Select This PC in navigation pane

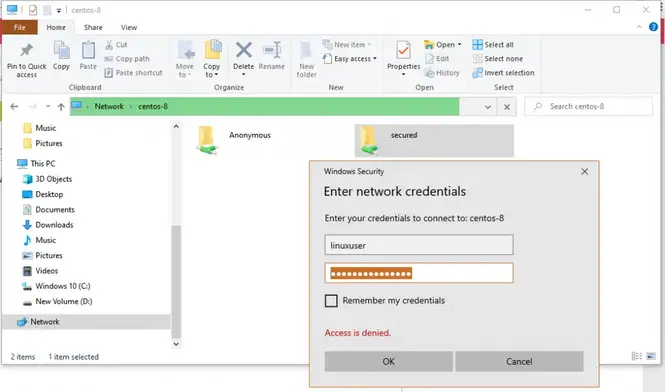pyautogui.click(x=36, y=163)
